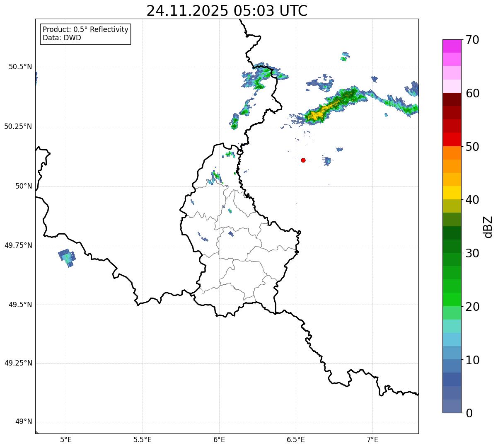
Task: Click the 70 value on the colorbar
Action: coord(473,40)
